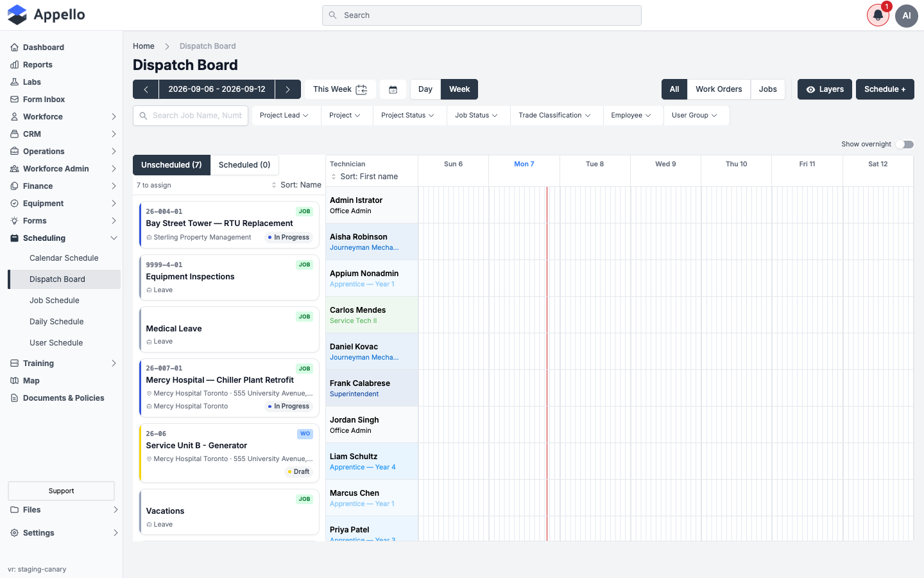
Task: Go to previous week arrow
Action: [146, 89]
